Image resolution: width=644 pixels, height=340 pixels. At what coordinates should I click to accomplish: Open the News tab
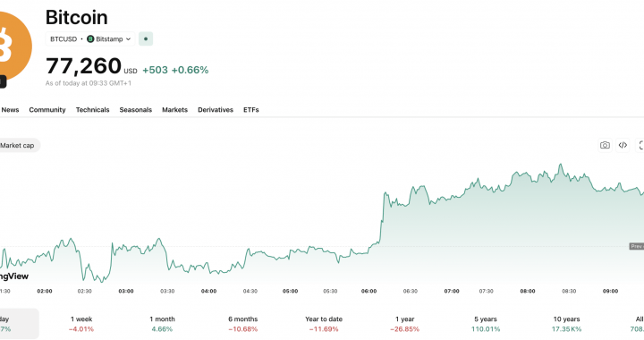pyautogui.click(x=10, y=110)
